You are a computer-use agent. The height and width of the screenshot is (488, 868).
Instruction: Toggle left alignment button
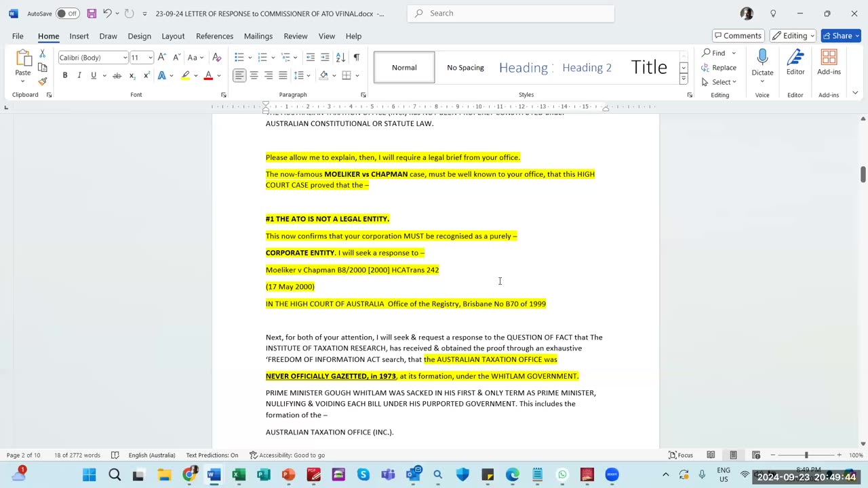[239, 75]
